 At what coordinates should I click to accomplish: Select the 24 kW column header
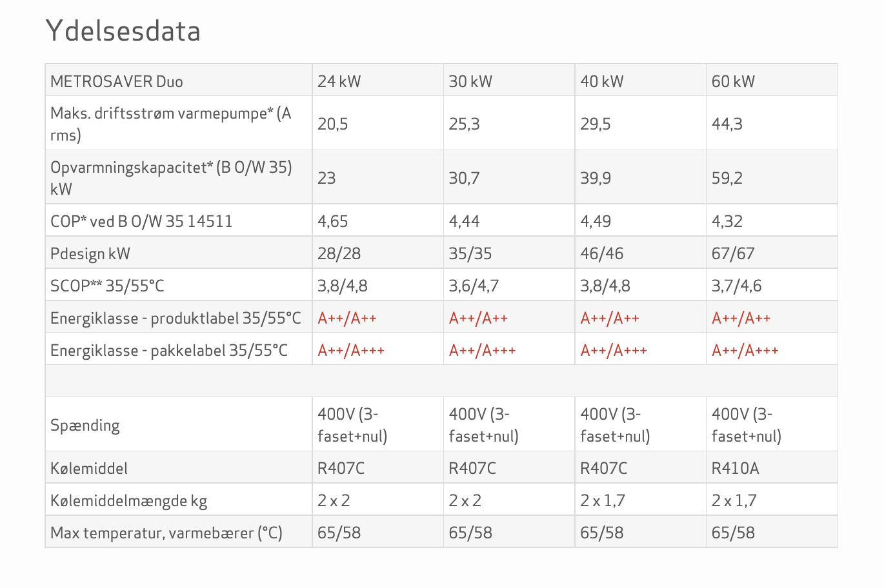tap(339, 81)
